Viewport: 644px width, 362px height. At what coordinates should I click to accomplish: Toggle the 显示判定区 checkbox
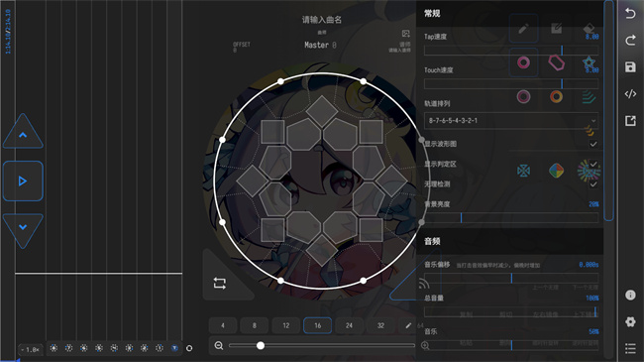[x=593, y=164]
